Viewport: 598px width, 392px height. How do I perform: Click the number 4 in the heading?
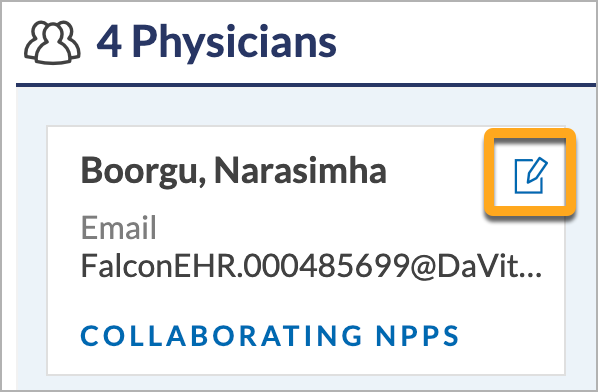click(109, 41)
